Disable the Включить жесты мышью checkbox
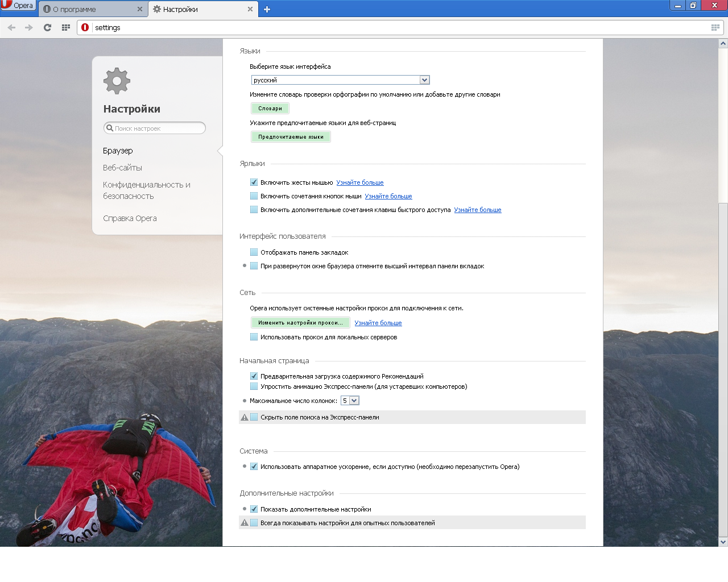The image size is (728, 582). [254, 182]
